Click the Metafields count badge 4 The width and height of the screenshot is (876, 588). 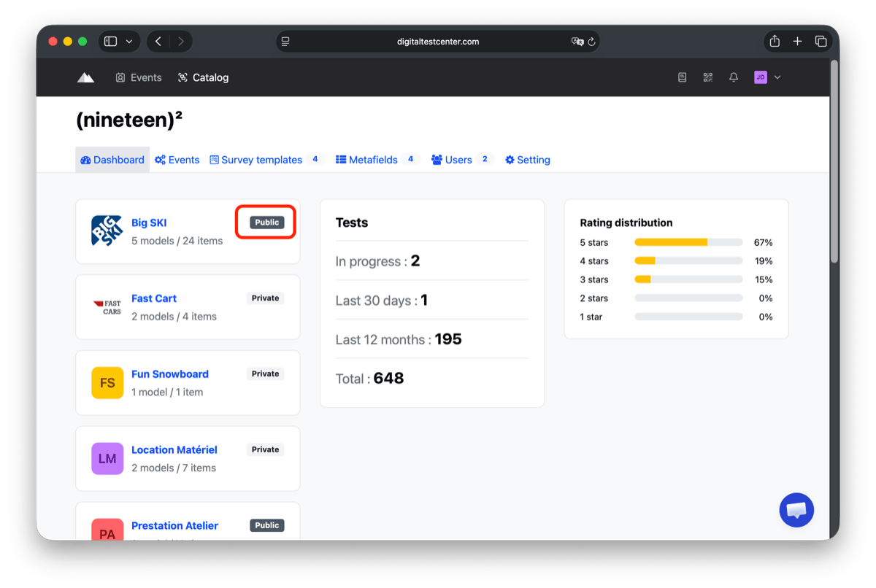tap(411, 159)
